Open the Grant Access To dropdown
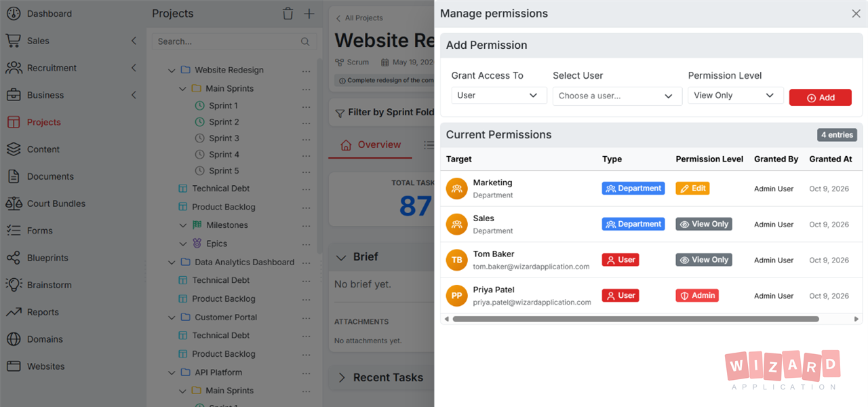Viewport: 868px width, 407px height. [499, 96]
